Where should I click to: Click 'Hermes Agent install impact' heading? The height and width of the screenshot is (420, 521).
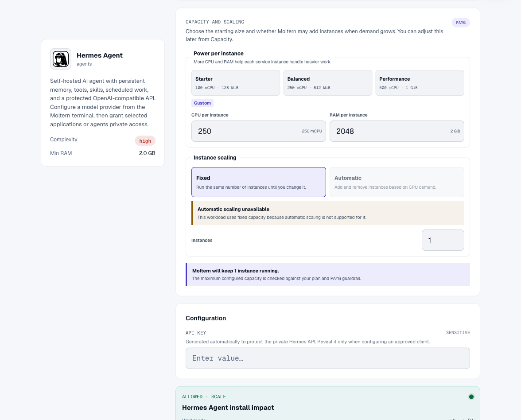tap(228, 408)
